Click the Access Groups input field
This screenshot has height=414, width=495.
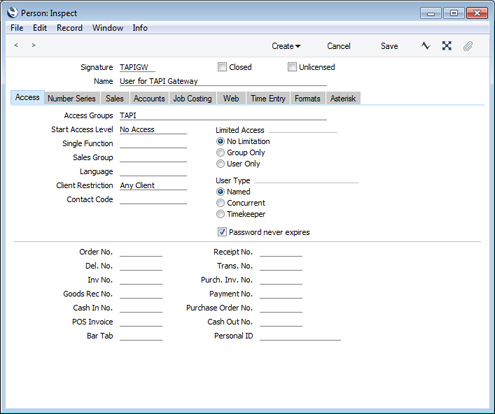[x=223, y=116]
